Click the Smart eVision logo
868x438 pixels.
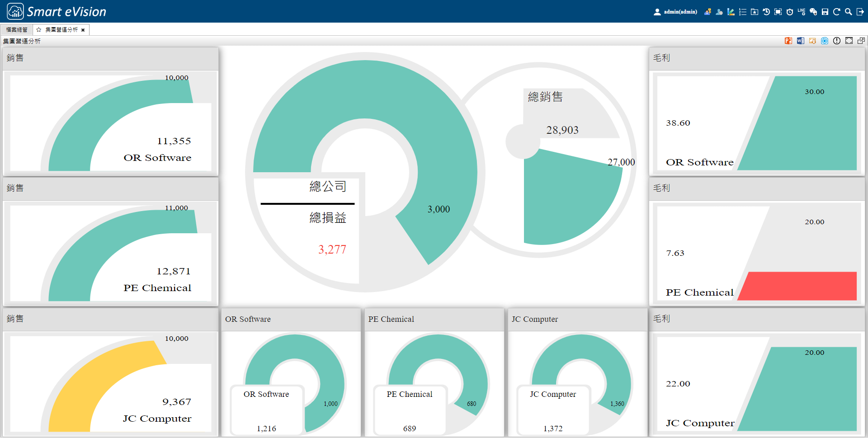coord(57,11)
